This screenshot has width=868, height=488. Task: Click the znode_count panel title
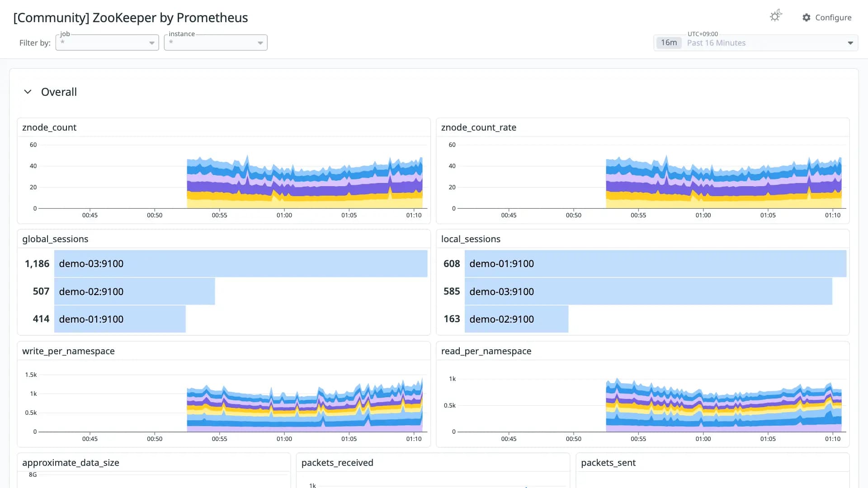[49, 127]
